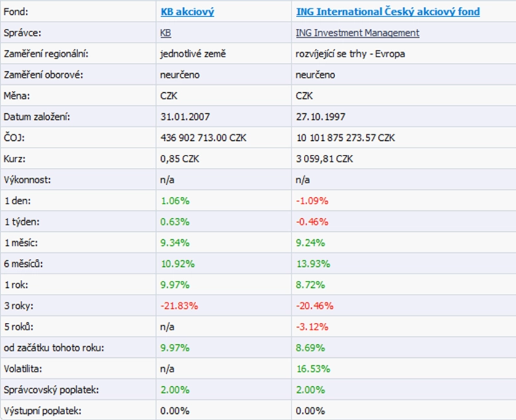Screen dimensions: 516x420
Task: Open the ING International Český akciový fond link
Action: tap(388, 12)
